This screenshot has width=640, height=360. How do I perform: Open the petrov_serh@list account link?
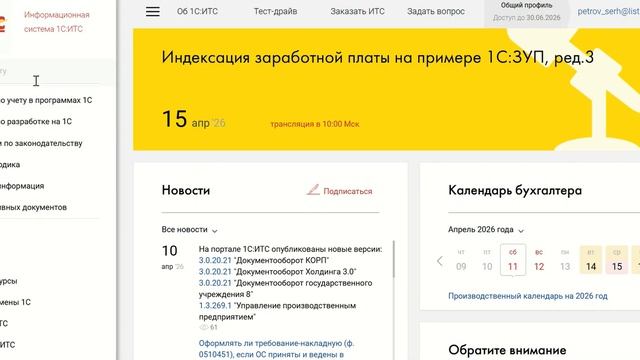[x=609, y=11]
